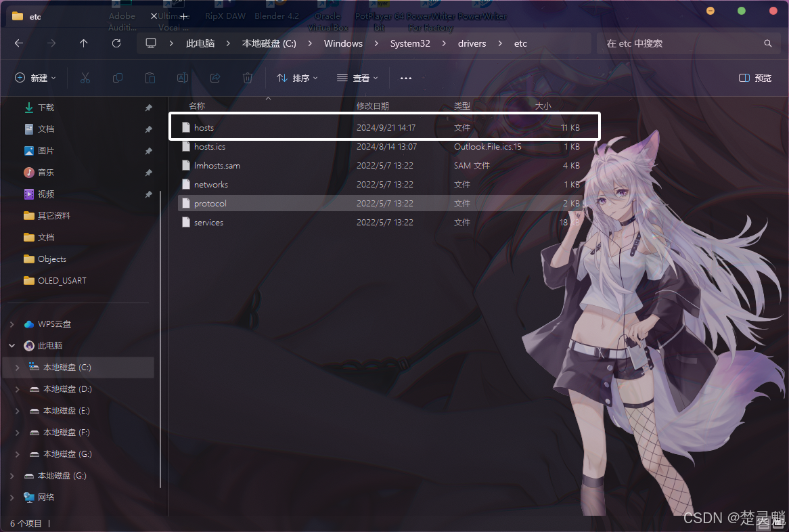Viewport: 789px width, 532px height.
Task: Click the hosts.ics file icon
Action: point(186,146)
